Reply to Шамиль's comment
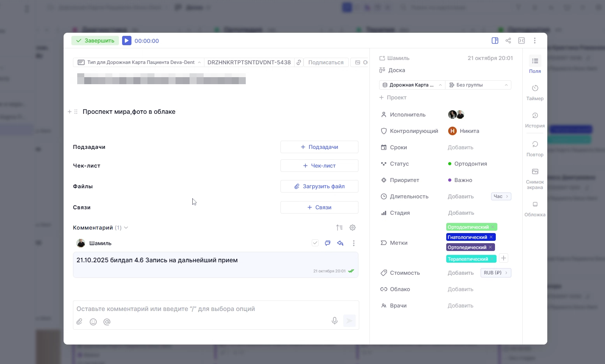The image size is (605, 364). tap(340, 243)
